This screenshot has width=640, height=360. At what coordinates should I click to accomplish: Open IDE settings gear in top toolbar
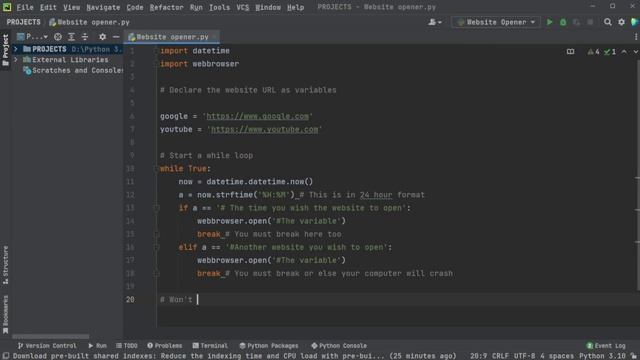click(621, 22)
